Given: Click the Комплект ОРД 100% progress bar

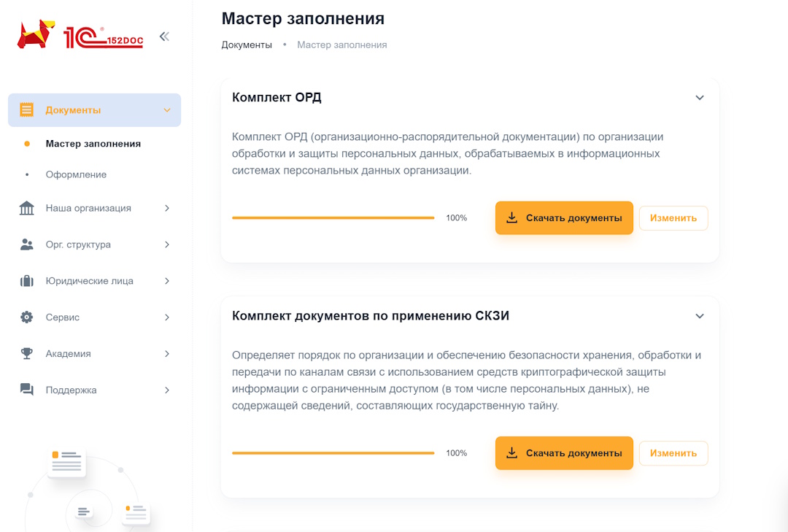Looking at the screenshot, I should tap(333, 218).
